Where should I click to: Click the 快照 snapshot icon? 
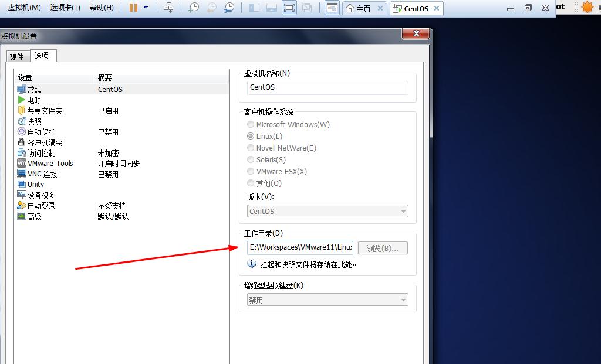click(22, 121)
